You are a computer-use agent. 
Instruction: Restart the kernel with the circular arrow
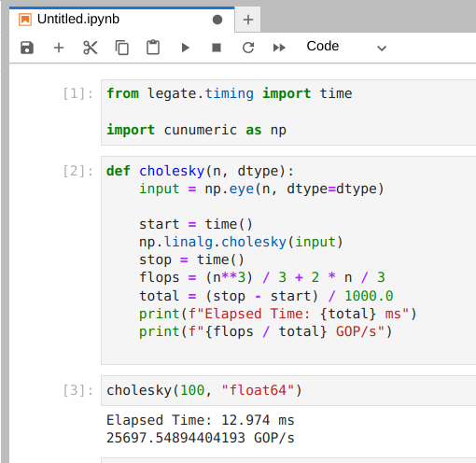click(248, 48)
